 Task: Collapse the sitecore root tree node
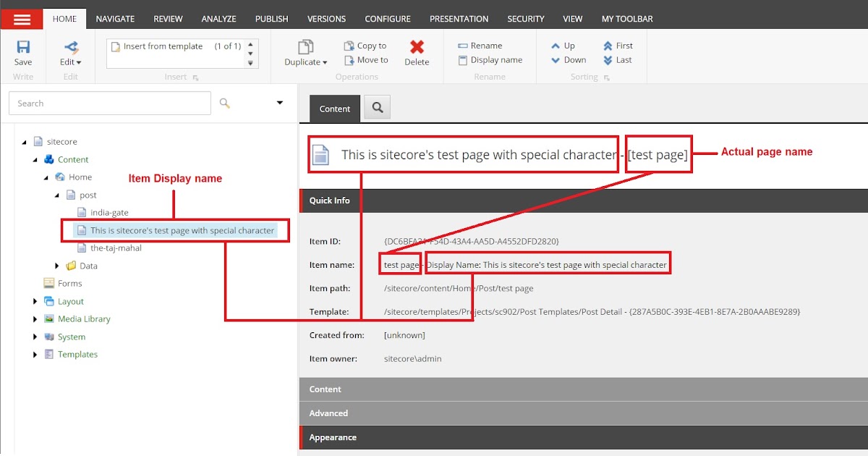25,141
